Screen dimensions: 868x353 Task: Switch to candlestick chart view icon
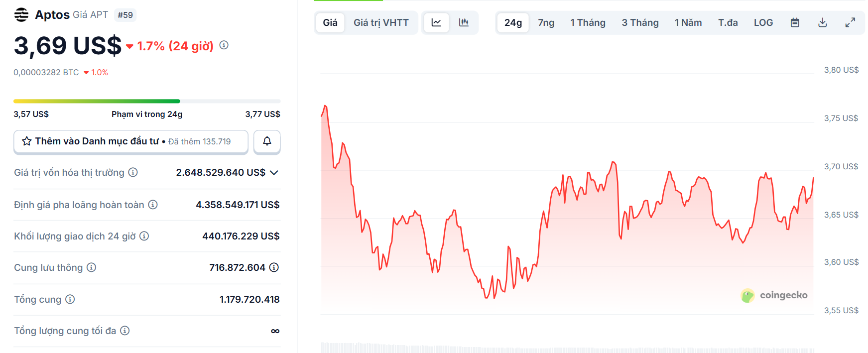click(x=464, y=22)
